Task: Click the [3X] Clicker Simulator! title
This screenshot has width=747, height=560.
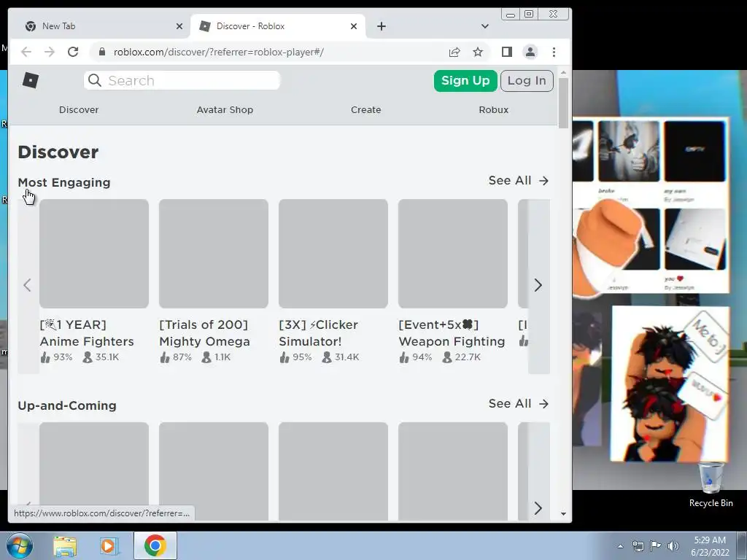Action: pos(318,332)
